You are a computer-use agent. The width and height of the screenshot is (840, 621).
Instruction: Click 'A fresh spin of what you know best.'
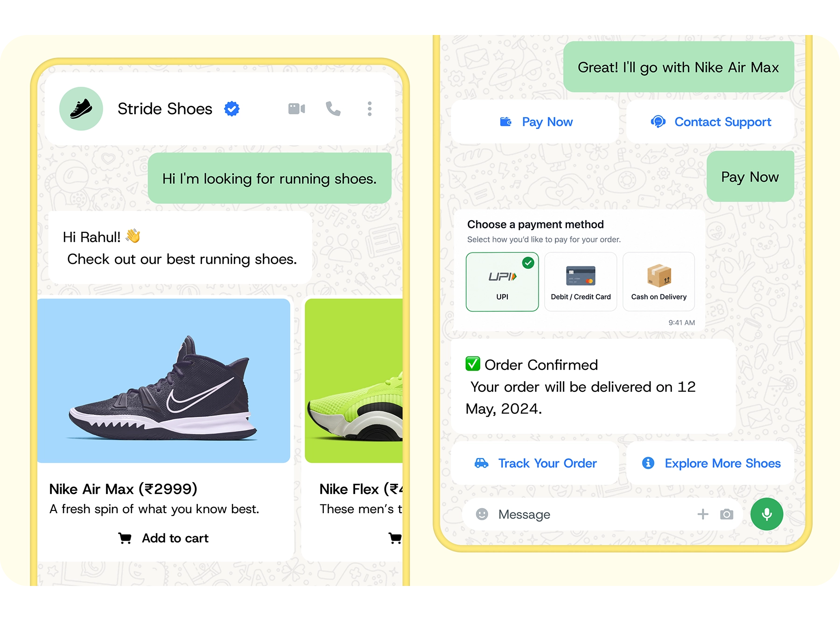[154, 509]
